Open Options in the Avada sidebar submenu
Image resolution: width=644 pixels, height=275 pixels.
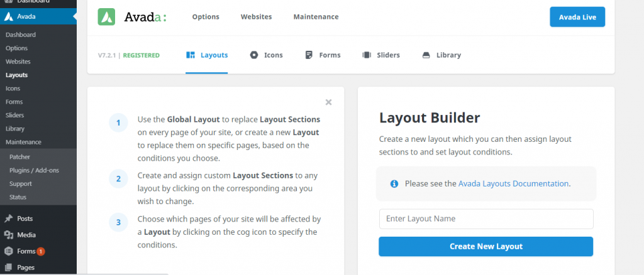(17, 48)
